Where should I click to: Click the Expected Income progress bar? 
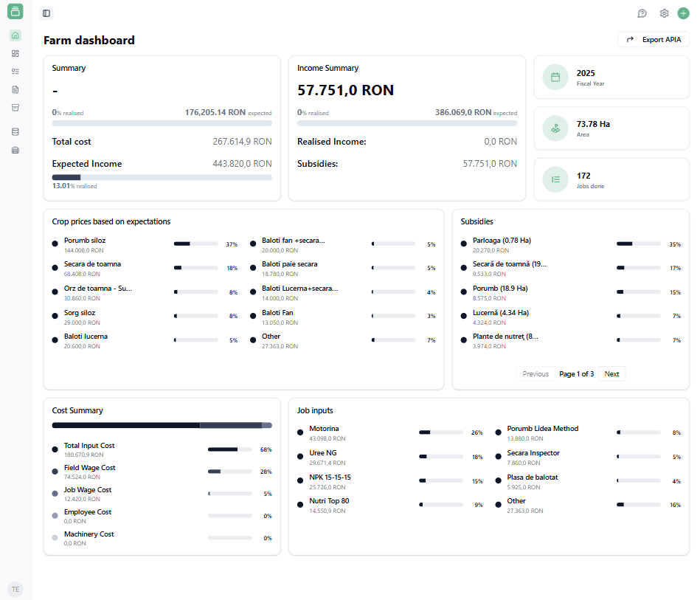[x=162, y=177]
